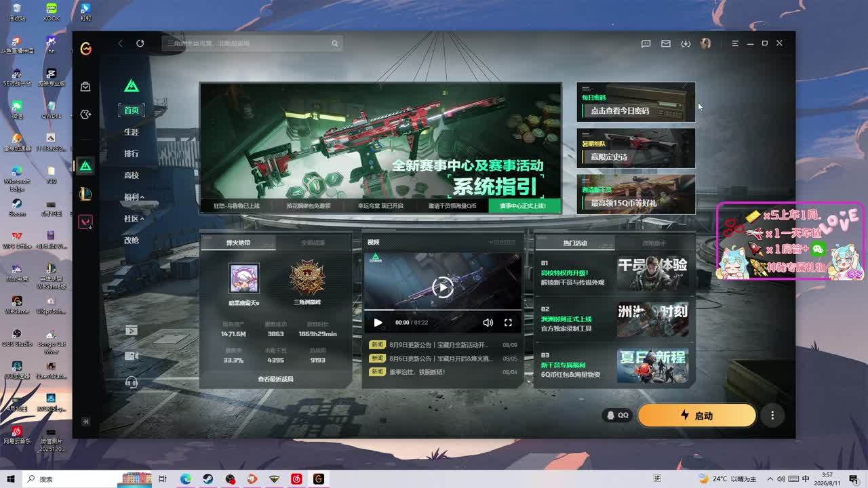
Task: Click 查看最新战局 link
Action: 275,380
